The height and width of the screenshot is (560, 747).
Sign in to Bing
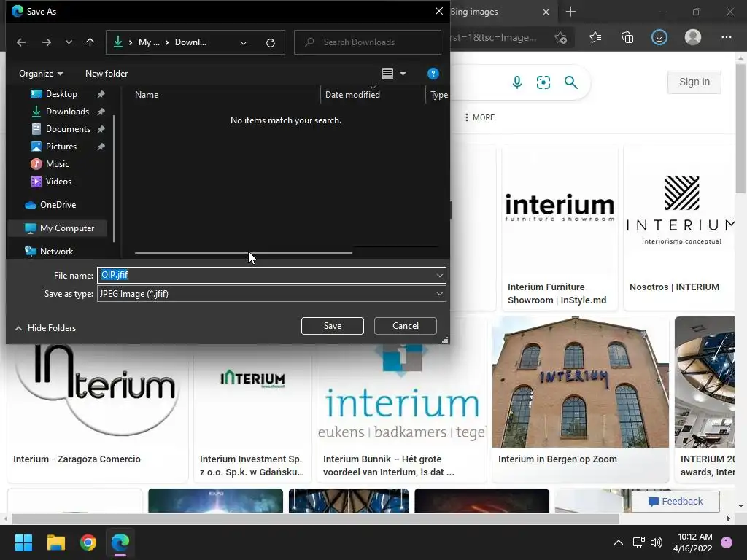(x=694, y=82)
